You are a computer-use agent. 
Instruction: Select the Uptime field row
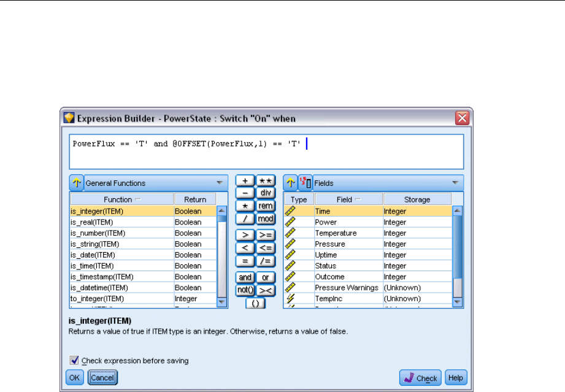pos(368,255)
